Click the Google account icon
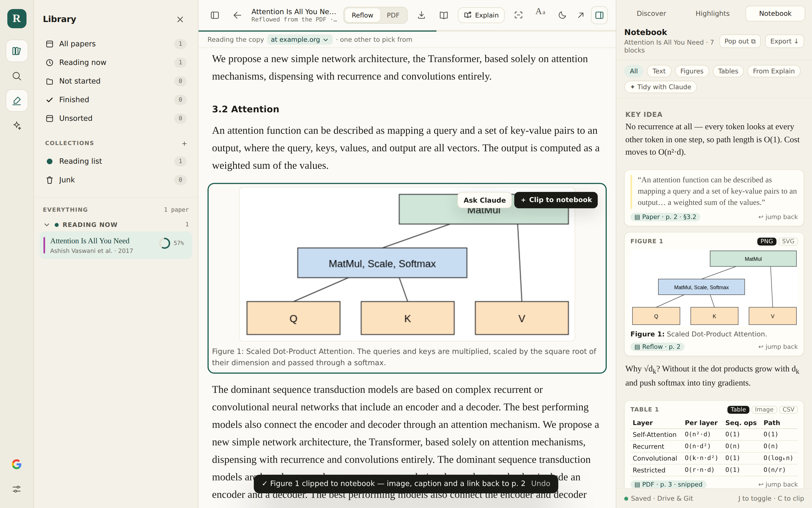Screen dimensions: 812x508 pyautogui.click(x=17, y=464)
